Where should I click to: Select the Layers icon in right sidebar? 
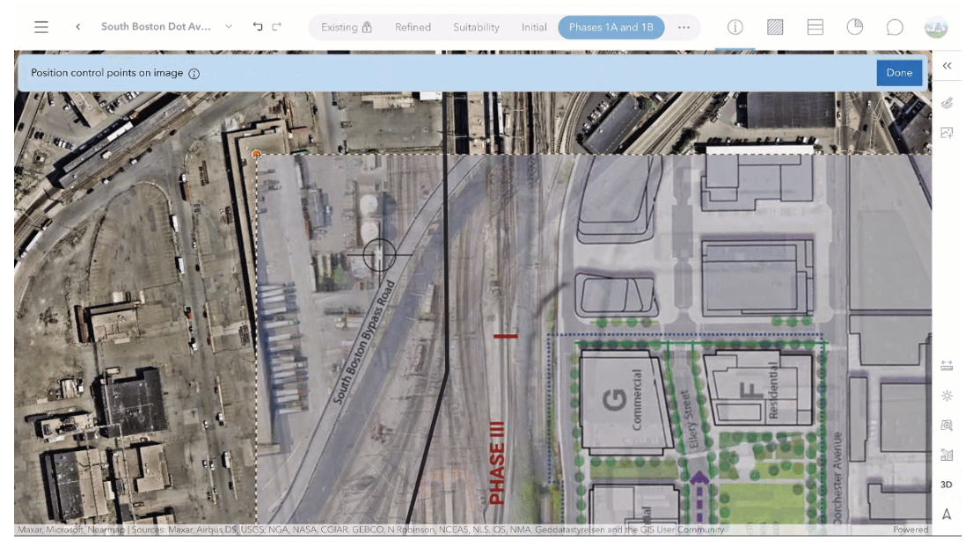(948, 102)
